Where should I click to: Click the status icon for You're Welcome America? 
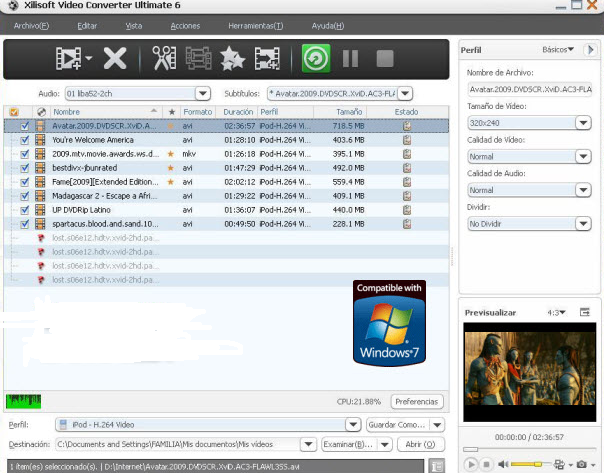point(407,140)
